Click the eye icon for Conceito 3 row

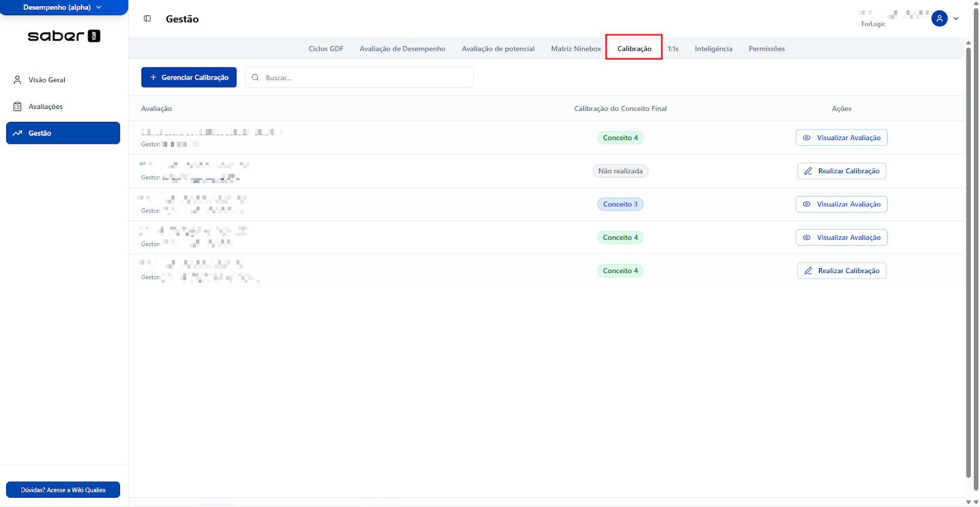point(807,205)
